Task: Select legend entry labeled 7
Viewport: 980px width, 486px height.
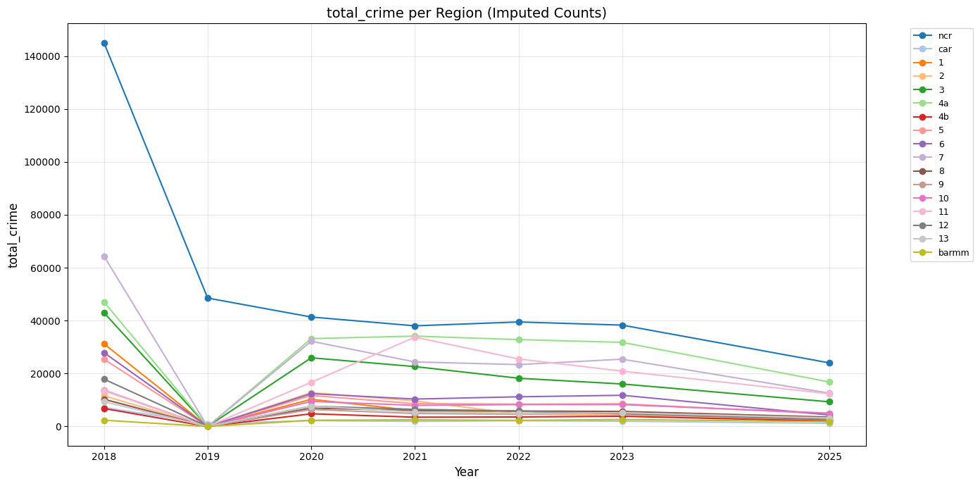Action: pos(941,157)
